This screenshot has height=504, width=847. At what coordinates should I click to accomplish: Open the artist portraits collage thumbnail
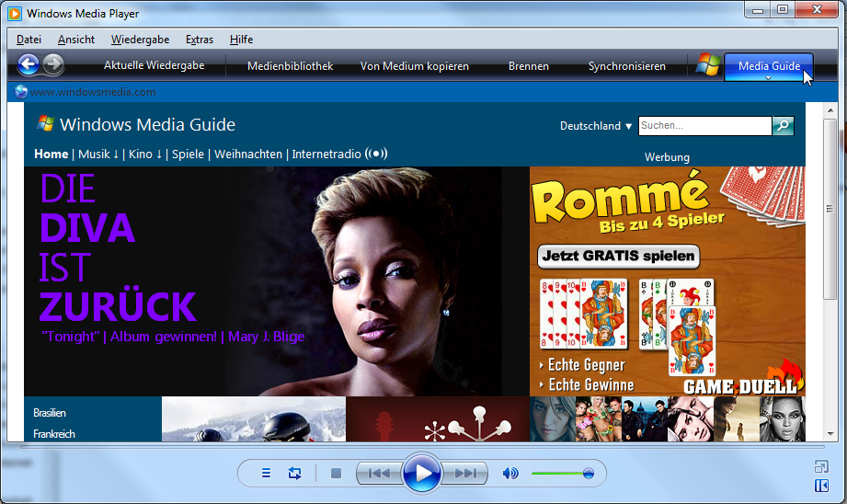coord(668,419)
